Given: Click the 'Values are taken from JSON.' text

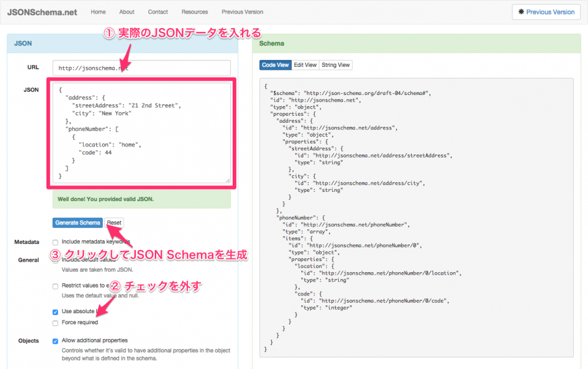Looking at the screenshot, I should pyautogui.click(x=97, y=270).
